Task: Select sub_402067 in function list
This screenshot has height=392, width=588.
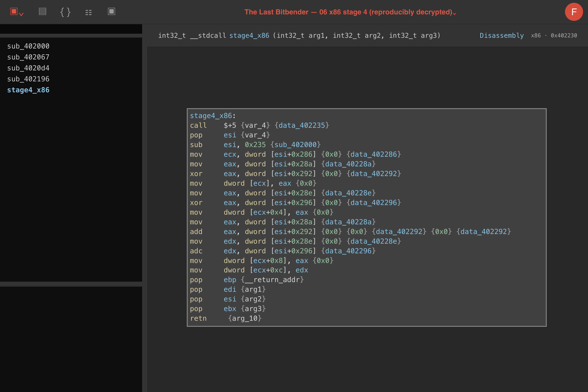Action: [x=28, y=57]
